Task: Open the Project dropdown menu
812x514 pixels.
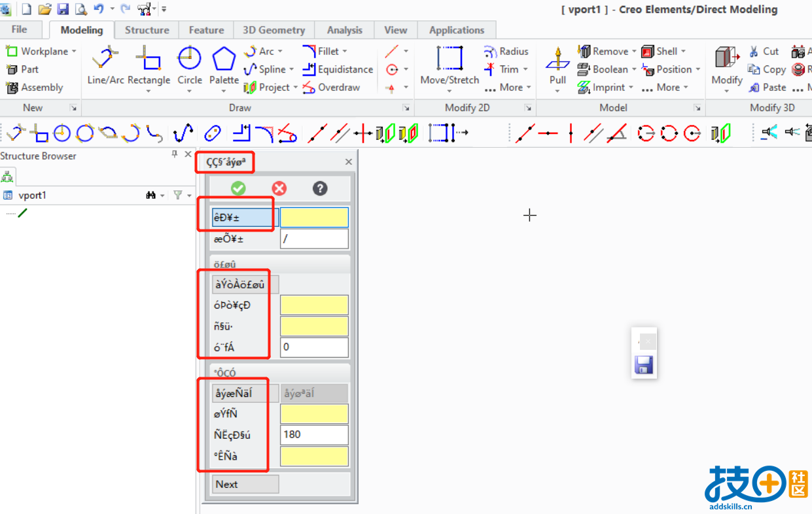Action: (295, 87)
